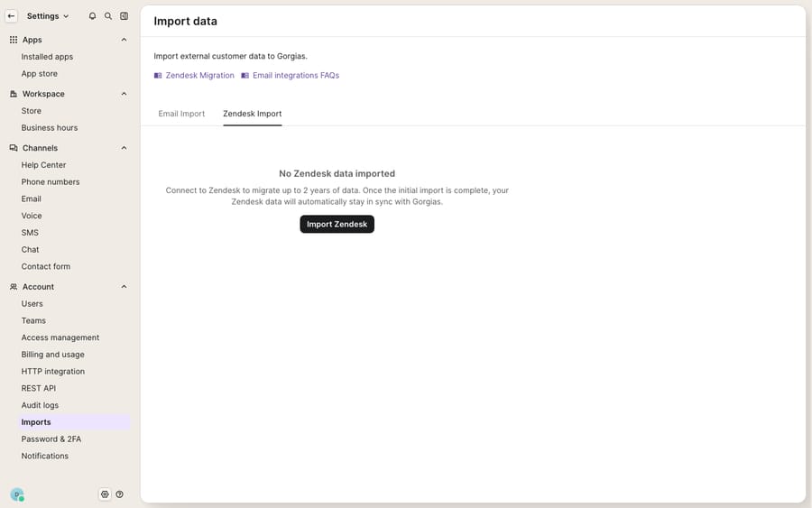Image resolution: width=812 pixels, height=508 pixels.
Task: Open Help Center channel settings
Action: pos(43,165)
